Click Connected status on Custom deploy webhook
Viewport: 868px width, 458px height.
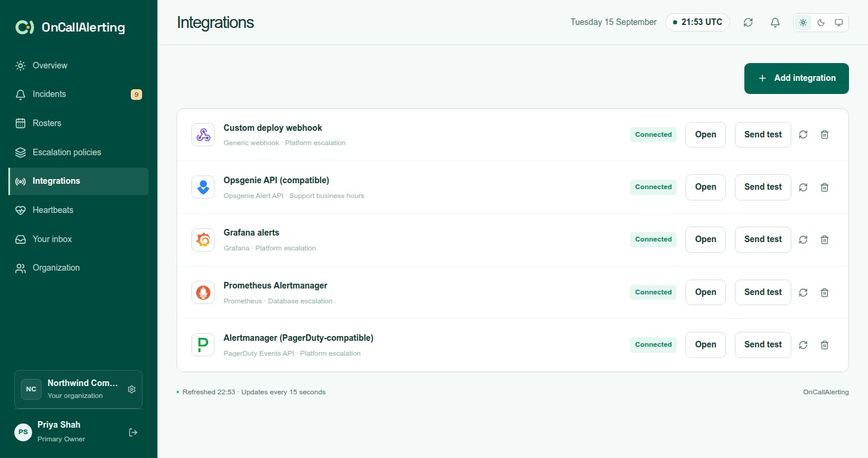pos(653,134)
